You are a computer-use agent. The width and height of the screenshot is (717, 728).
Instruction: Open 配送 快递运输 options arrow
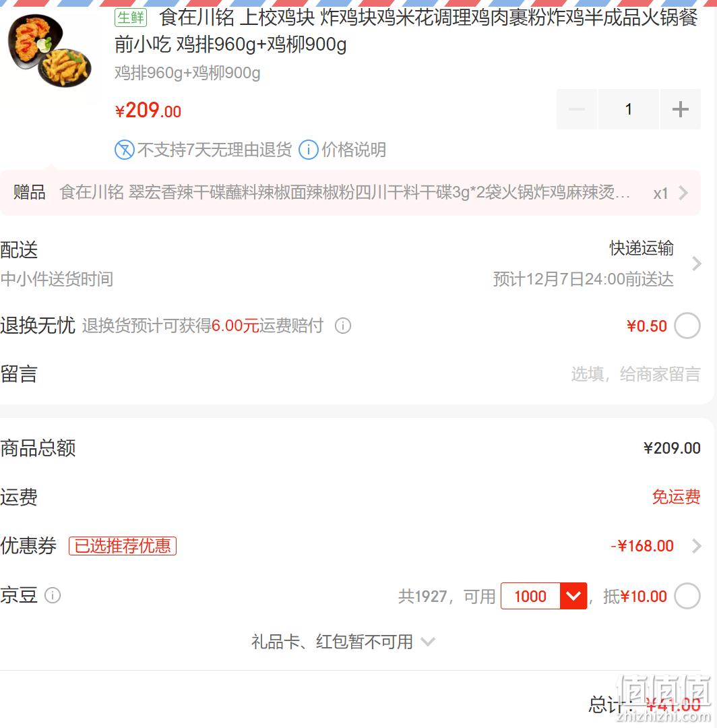pyautogui.click(x=696, y=264)
